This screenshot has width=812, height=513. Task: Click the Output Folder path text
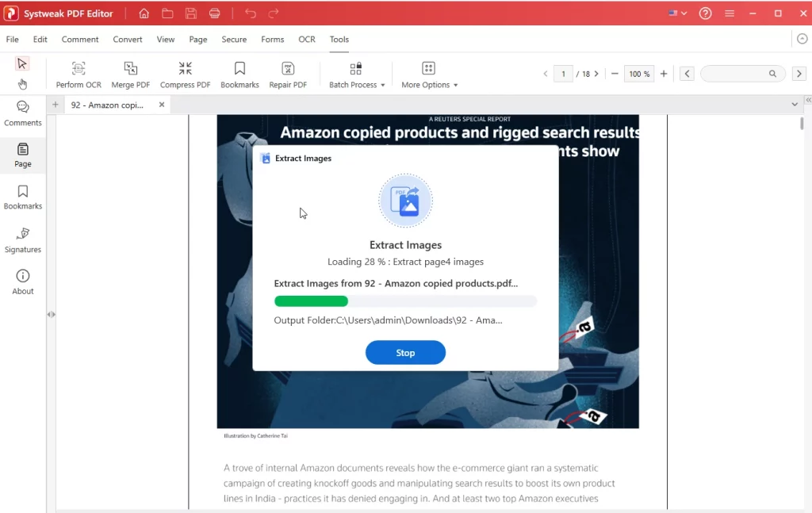388,320
